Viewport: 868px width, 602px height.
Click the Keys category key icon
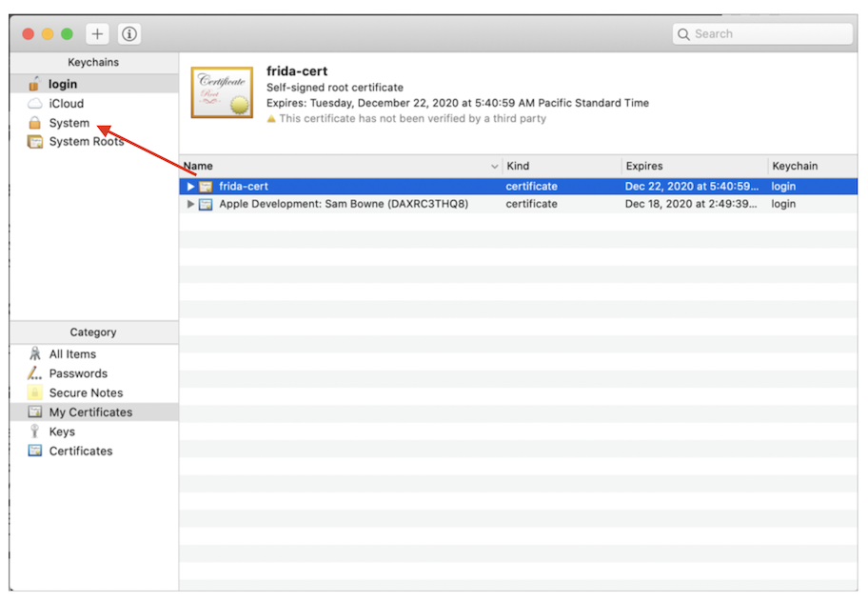[35, 431]
